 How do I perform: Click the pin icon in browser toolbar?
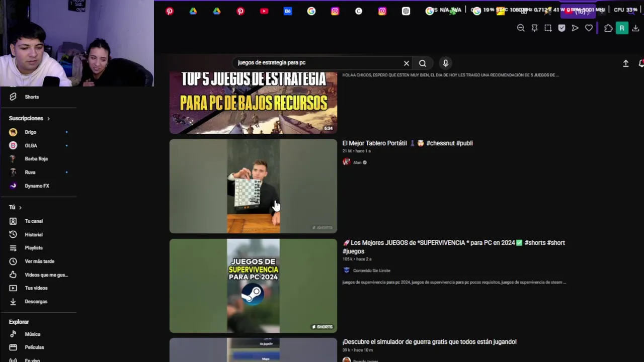[x=534, y=28]
